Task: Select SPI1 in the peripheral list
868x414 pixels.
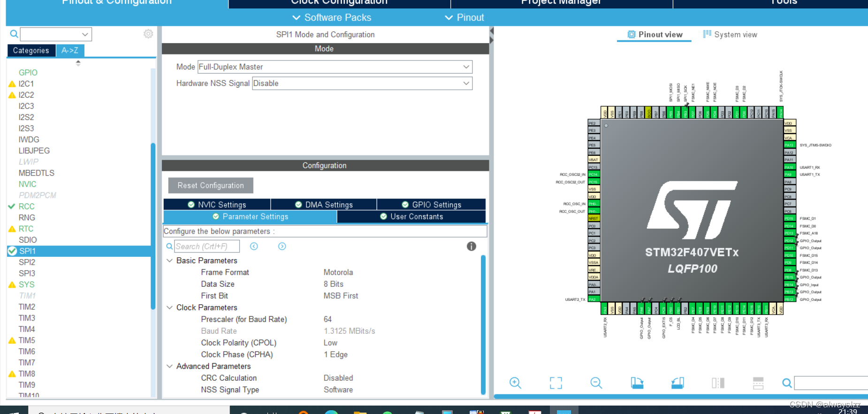Action: (79, 251)
